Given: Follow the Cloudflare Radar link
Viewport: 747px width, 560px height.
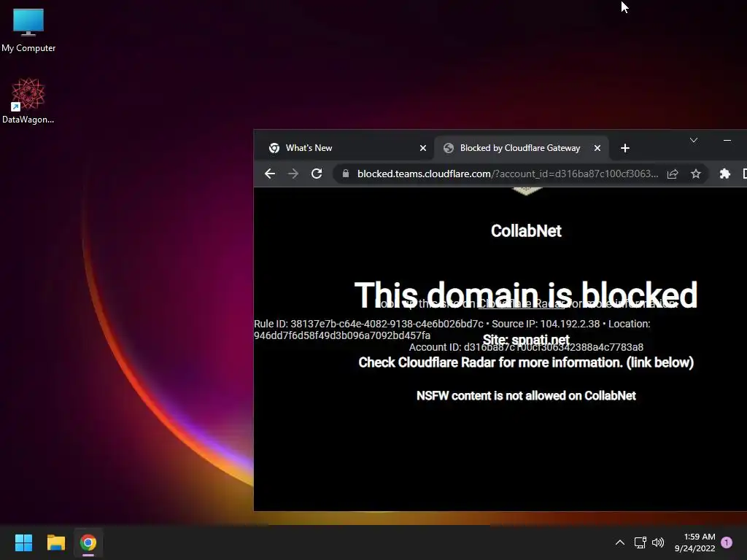Looking at the screenshot, I should click(x=521, y=304).
